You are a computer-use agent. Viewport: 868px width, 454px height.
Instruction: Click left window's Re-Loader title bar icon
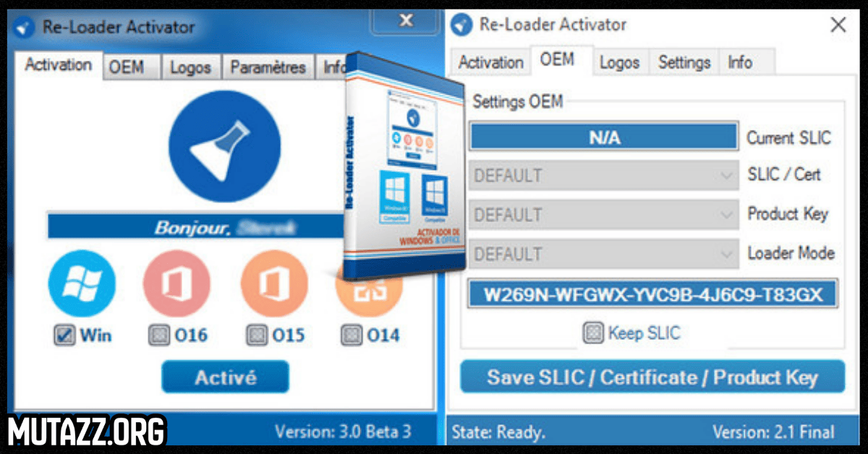(25, 27)
